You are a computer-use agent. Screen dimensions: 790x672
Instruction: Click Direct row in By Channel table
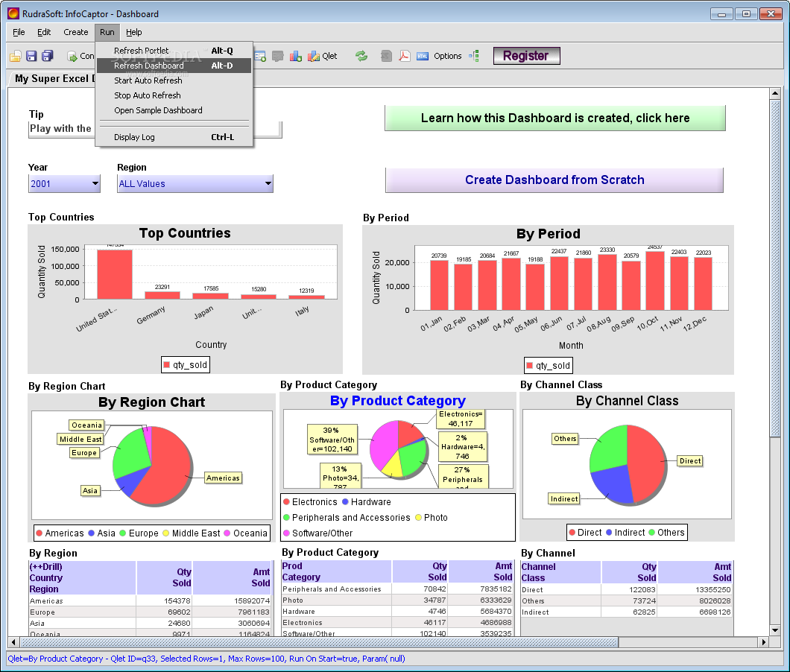pos(626,590)
